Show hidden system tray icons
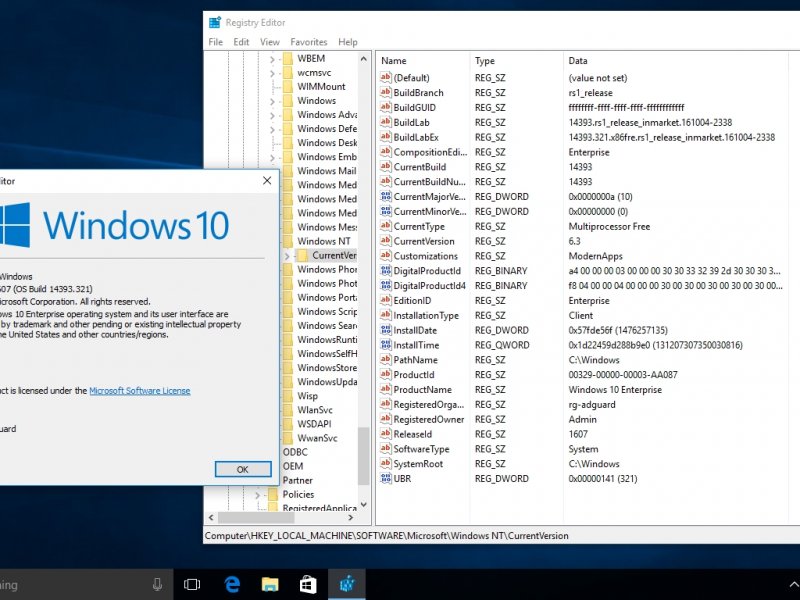800x600 pixels. click(x=793, y=584)
